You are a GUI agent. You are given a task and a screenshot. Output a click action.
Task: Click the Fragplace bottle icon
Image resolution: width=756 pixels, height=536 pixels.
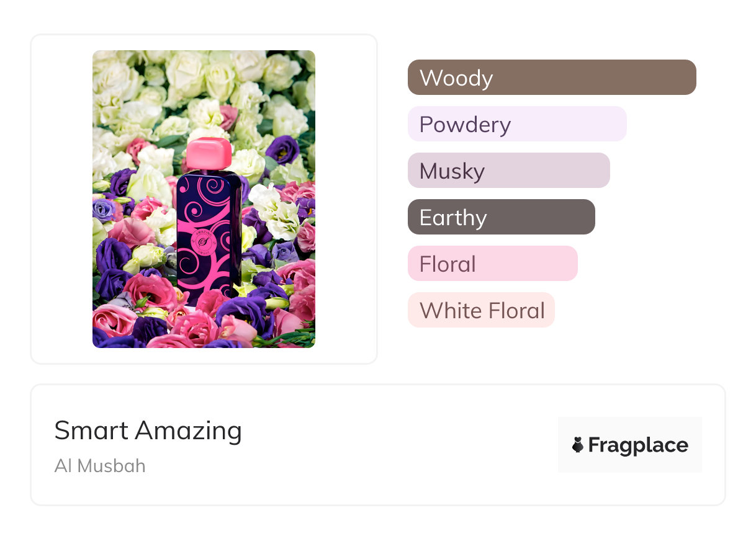pos(578,445)
